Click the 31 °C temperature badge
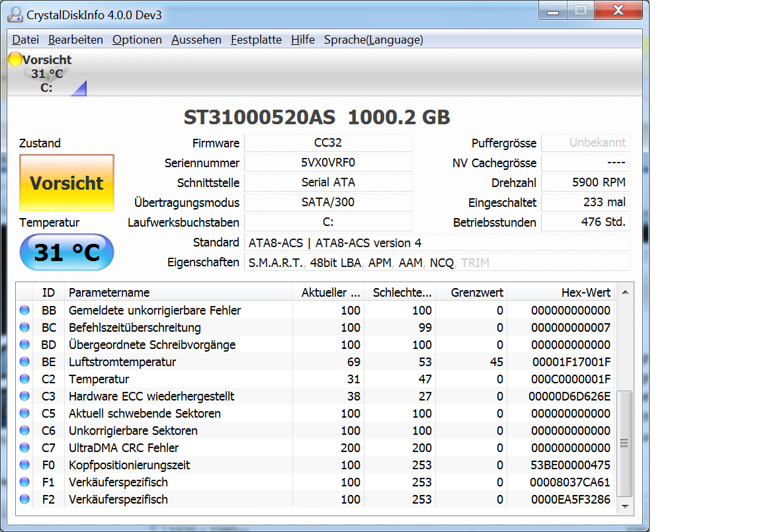 click(x=67, y=252)
